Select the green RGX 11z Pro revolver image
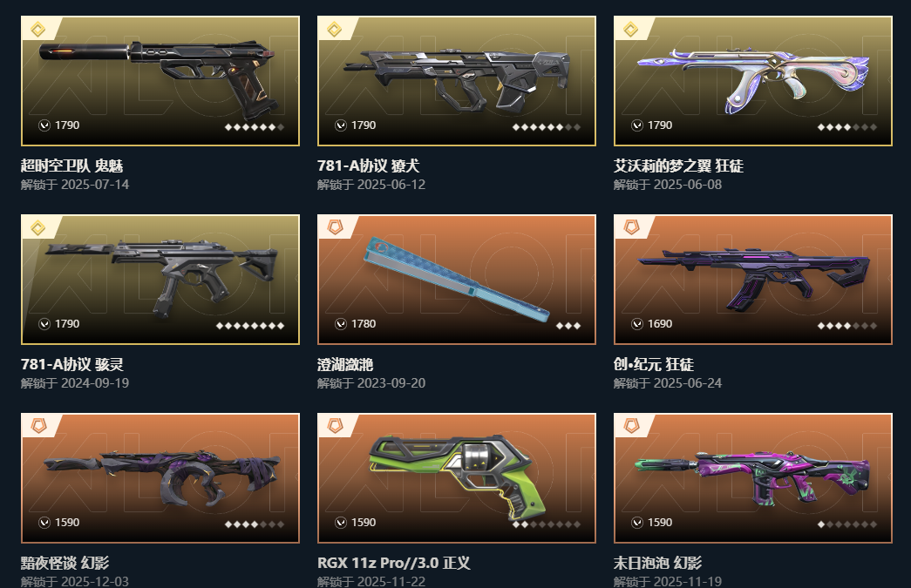The width and height of the screenshot is (911, 588). click(x=458, y=476)
